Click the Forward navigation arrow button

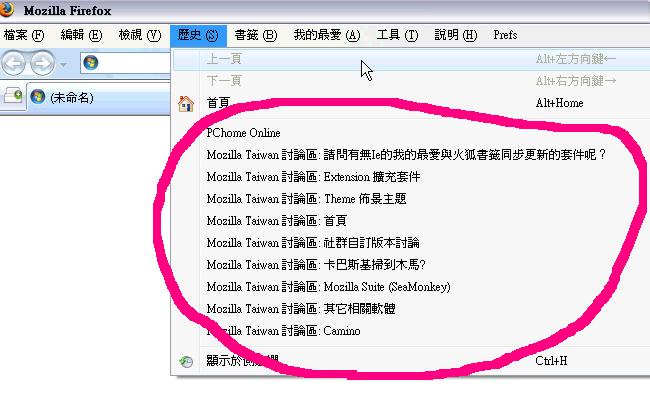(43, 63)
